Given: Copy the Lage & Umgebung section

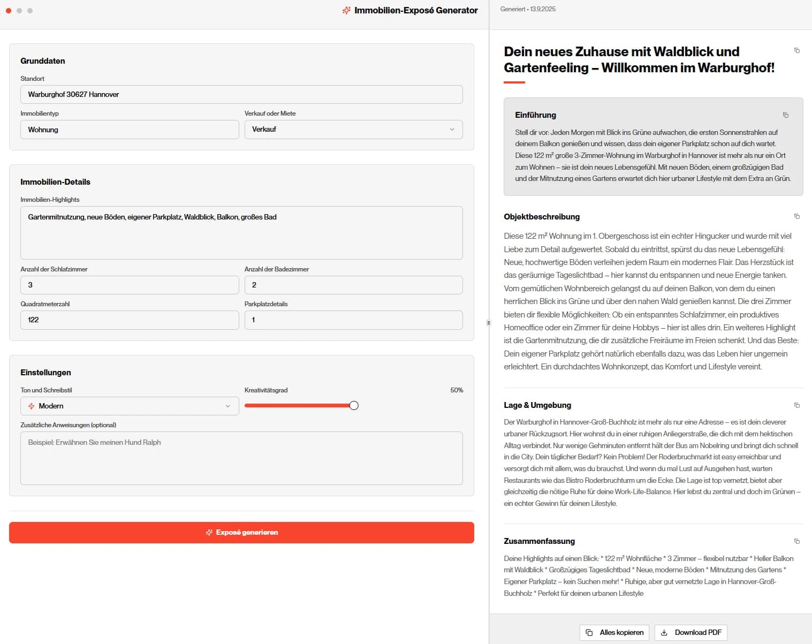Looking at the screenshot, I should [x=797, y=405].
